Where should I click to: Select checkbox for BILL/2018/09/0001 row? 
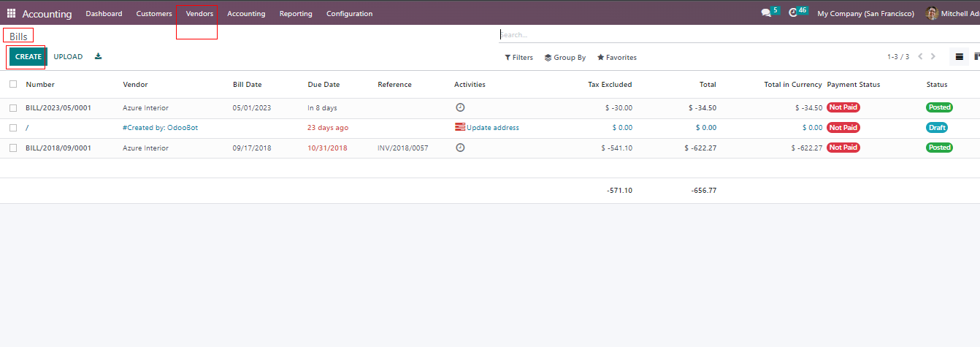13,148
